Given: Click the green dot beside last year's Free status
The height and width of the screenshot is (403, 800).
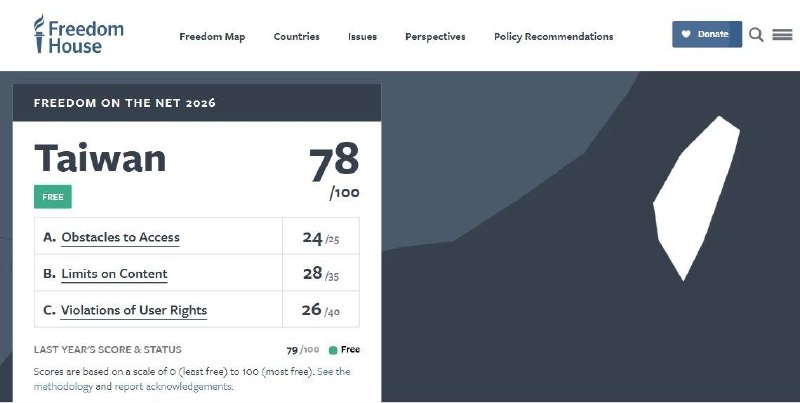Looking at the screenshot, I should click(333, 350).
